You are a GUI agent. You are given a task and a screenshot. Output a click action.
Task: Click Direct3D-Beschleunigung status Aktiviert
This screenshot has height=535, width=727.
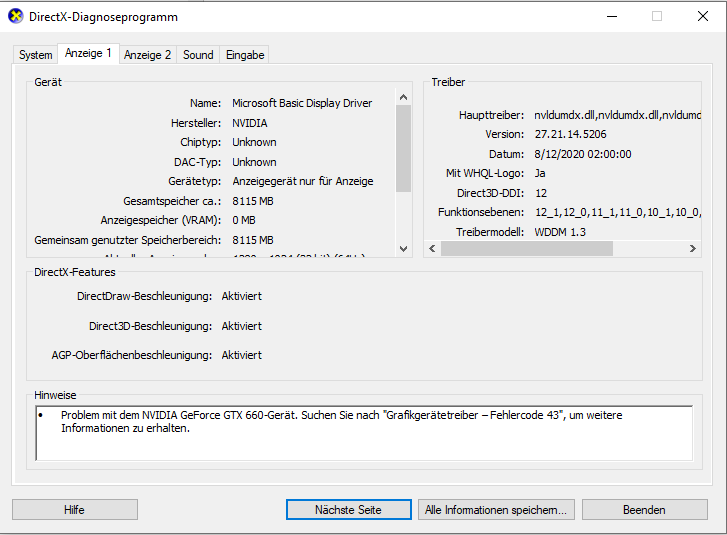pyautogui.click(x=242, y=326)
